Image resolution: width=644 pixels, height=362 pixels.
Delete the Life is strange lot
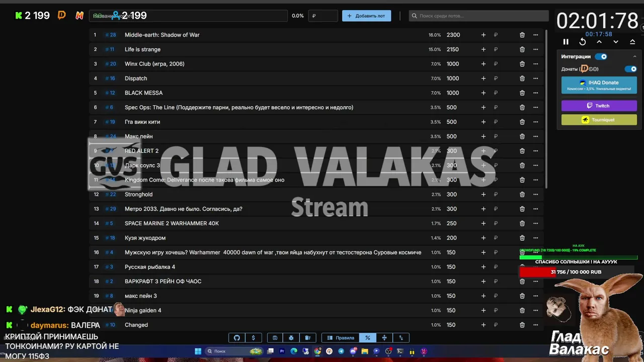click(522, 49)
